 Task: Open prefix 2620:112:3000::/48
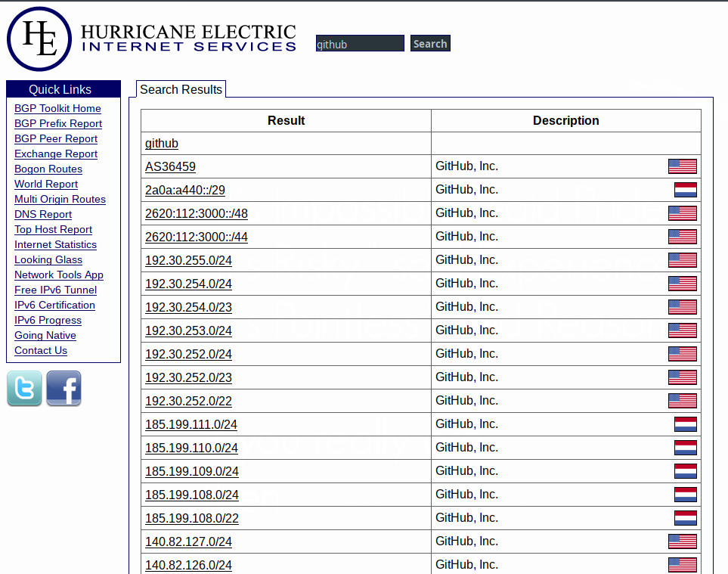click(197, 213)
